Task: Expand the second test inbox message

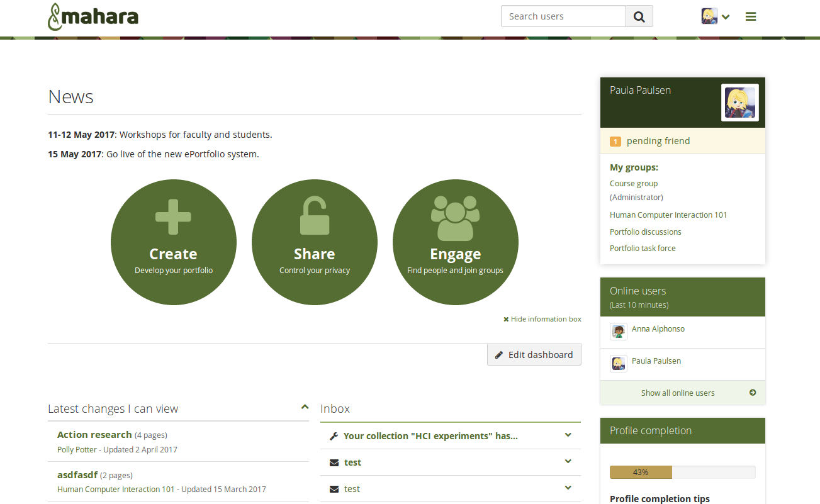Action: pos(568,488)
